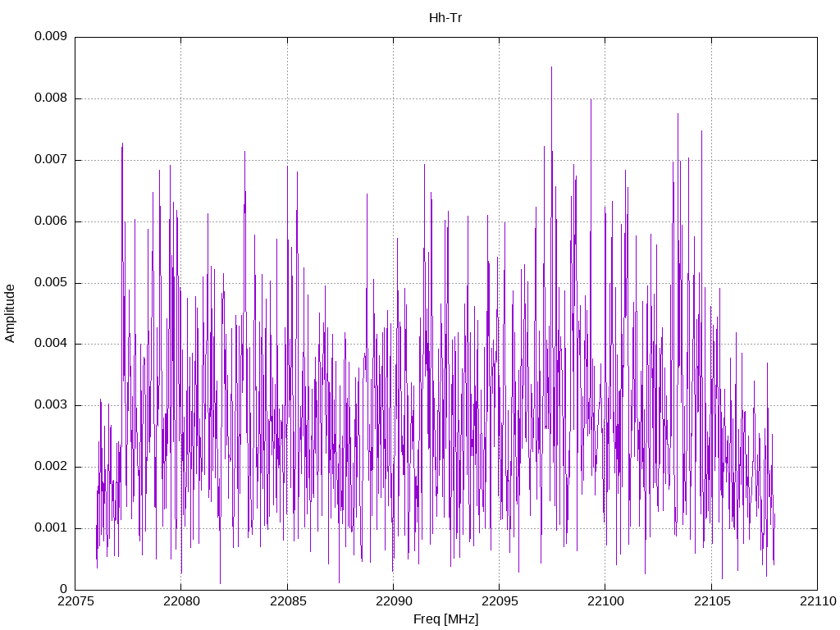The height and width of the screenshot is (630, 840).
Task: Click x-axis tick label 22085
Action: tap(288, 601)
